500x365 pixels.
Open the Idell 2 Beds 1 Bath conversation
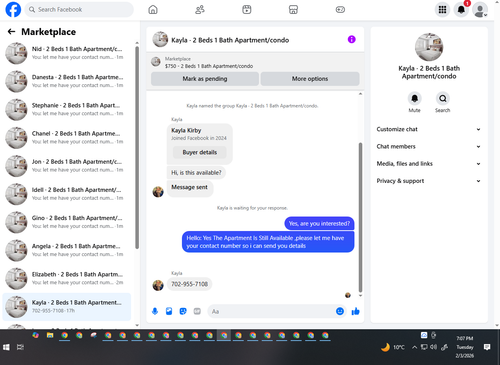coord(67,194)
